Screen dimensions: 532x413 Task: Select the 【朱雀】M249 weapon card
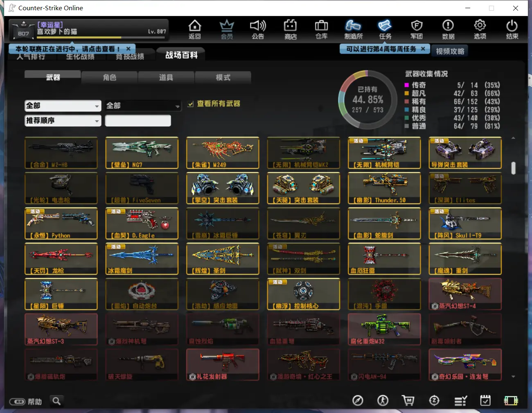pos(223,153)
